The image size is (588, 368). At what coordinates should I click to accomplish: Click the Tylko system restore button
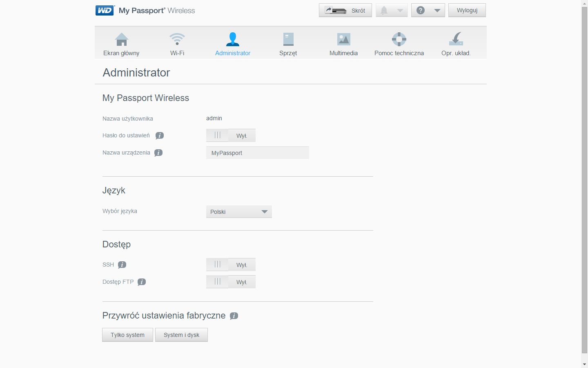click(x=127, y=335)
